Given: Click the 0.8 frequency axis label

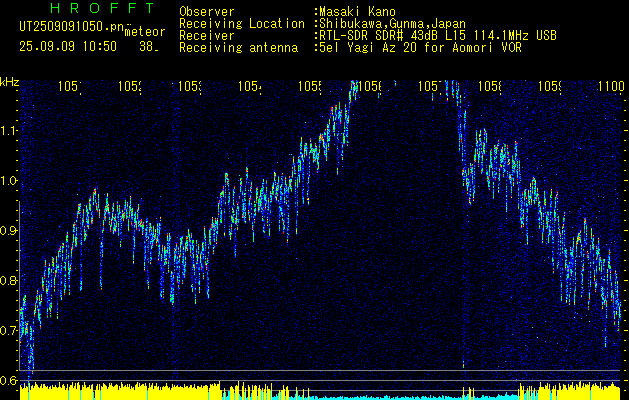Looking at the screenshot, I should point(10,280).
